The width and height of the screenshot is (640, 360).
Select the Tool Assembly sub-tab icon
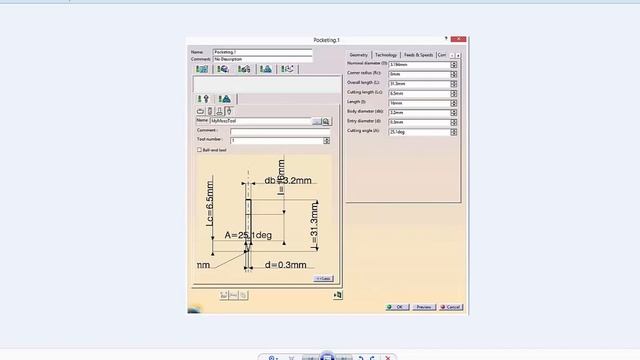pos(224,99)
